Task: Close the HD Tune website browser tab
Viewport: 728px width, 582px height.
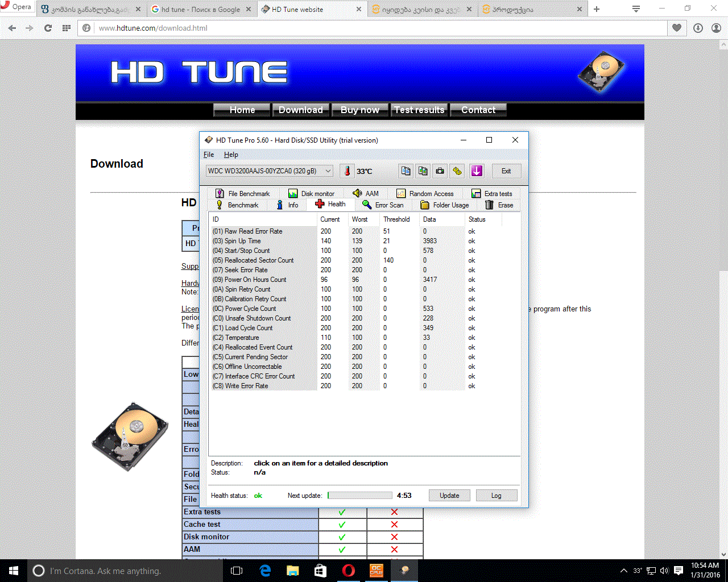Action: click(359, 9)
